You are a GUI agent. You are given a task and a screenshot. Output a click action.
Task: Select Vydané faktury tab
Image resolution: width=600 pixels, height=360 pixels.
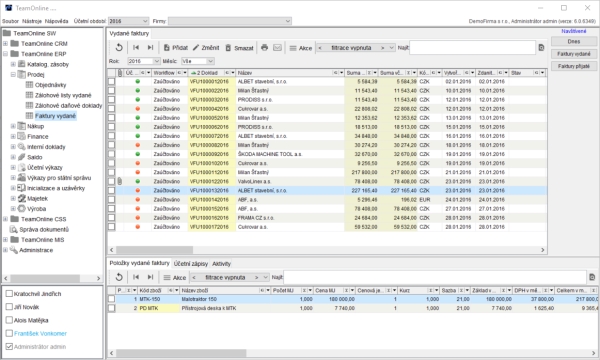[129, 34]
